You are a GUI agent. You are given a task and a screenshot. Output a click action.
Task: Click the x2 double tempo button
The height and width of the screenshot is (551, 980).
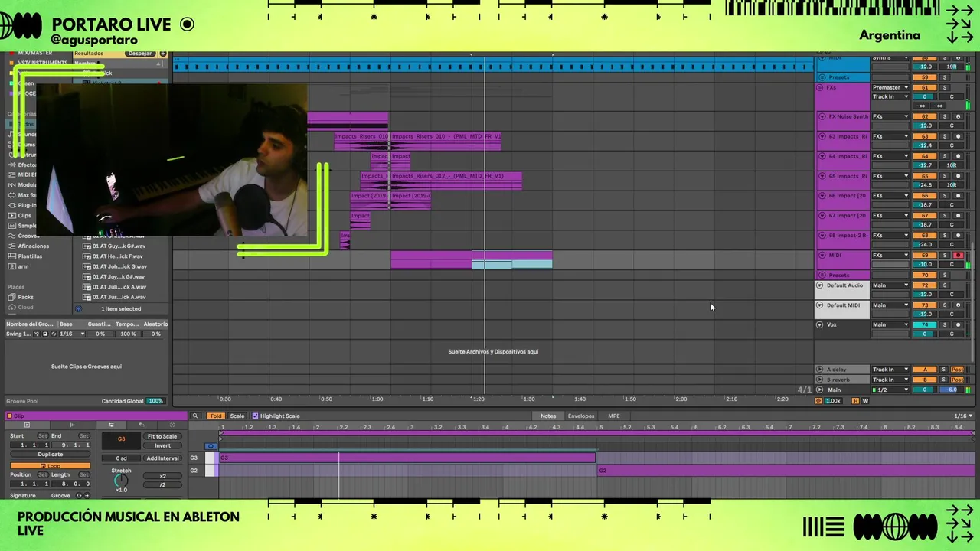point(162,476)
